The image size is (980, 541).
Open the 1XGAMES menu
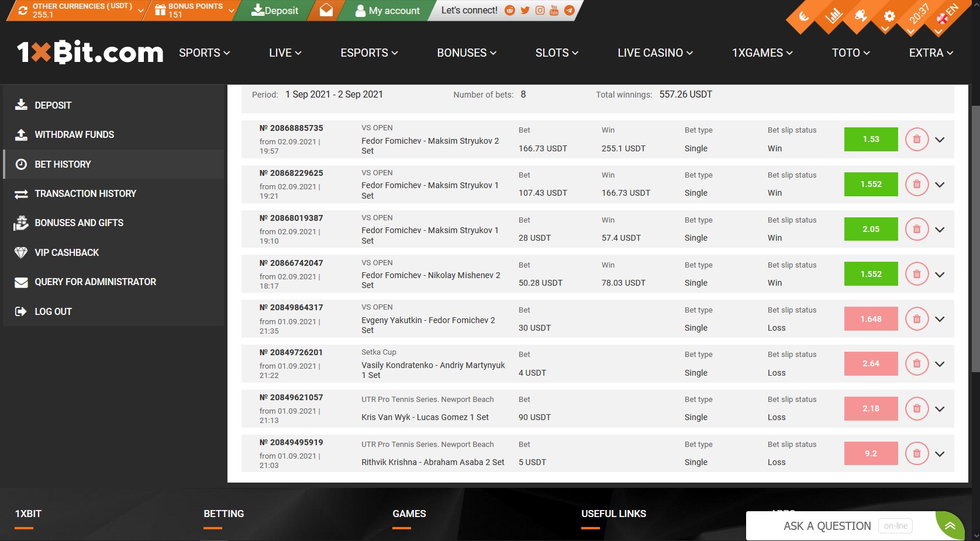click(x=762, y=53)
